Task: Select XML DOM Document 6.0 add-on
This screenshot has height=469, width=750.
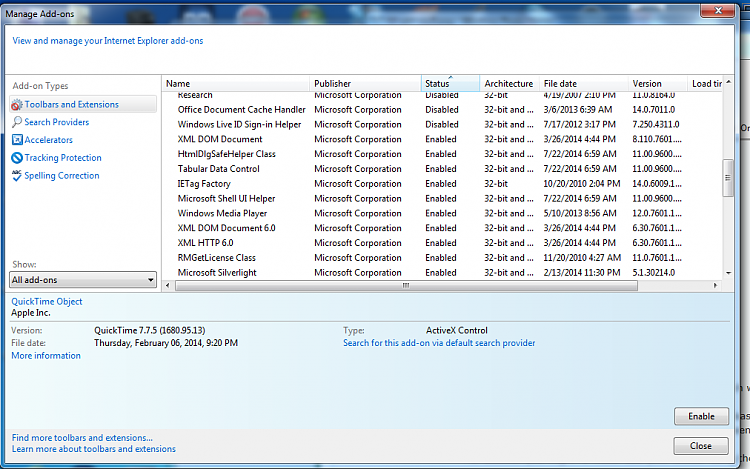Action: pos(442,228)
